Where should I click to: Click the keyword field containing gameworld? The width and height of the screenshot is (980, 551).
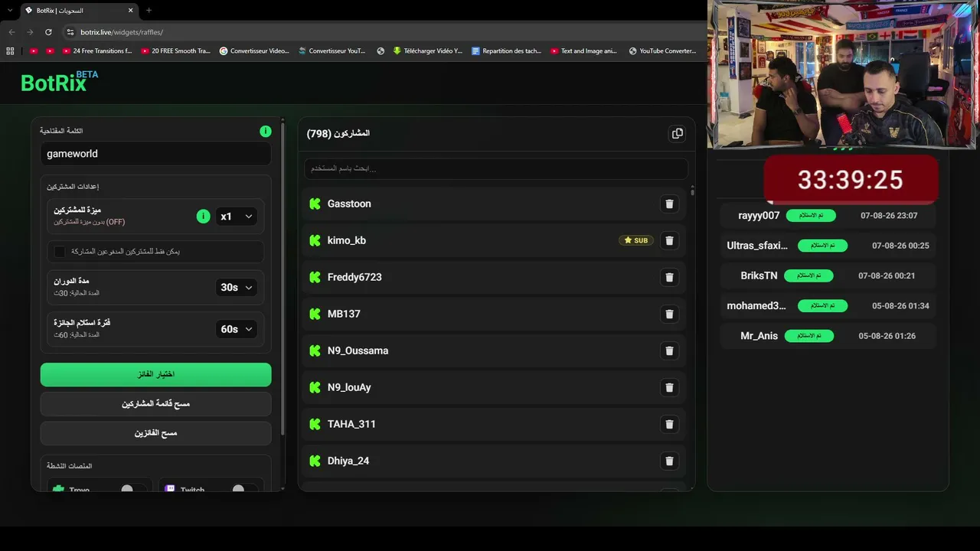pos(156,154)
